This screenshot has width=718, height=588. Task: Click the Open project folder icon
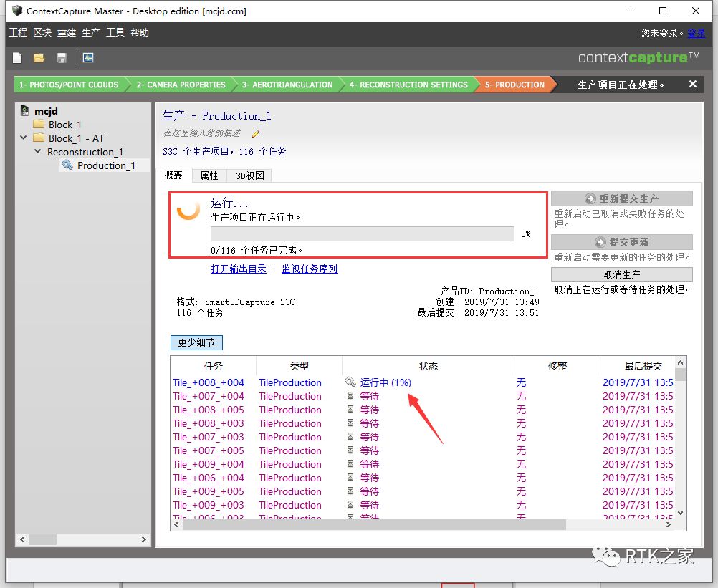[39, 58]
